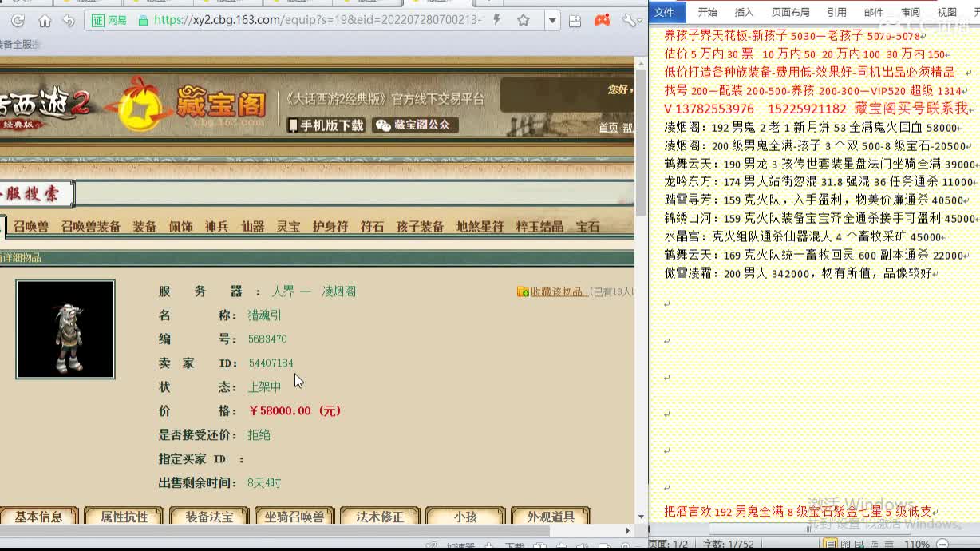The image size is (980, 551).
Task: Open the 邮件 ribbon tab in Word
Action: coord(874,12)
